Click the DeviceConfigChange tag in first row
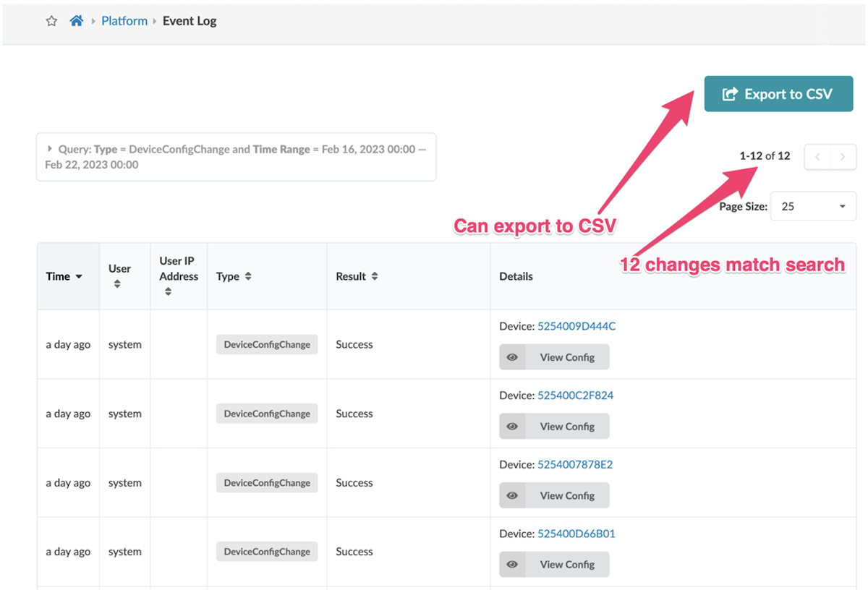Viewport: 868px width, 590px height. click(x=267, y=344)
